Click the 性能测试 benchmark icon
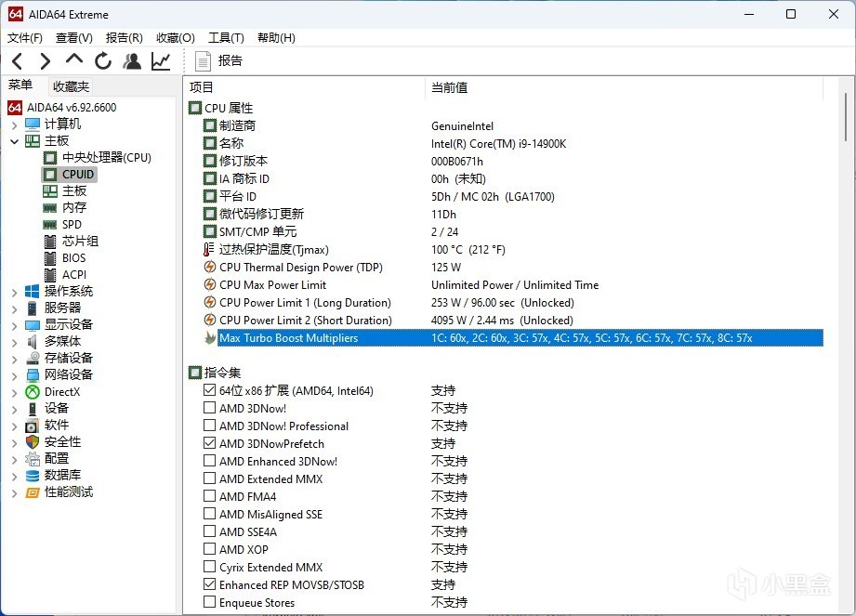Screen dimensions: 856x616 tap(33, 492)
